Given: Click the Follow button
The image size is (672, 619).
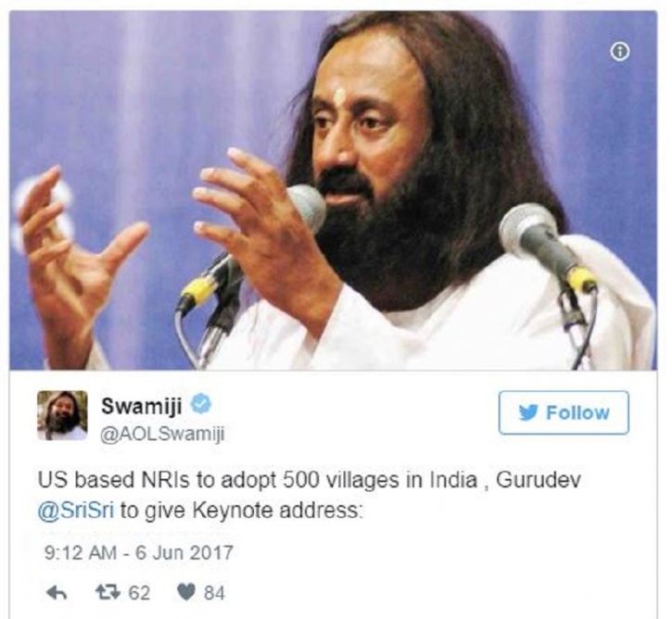Looking at the screenshot, I should click(x=564, y=412).
